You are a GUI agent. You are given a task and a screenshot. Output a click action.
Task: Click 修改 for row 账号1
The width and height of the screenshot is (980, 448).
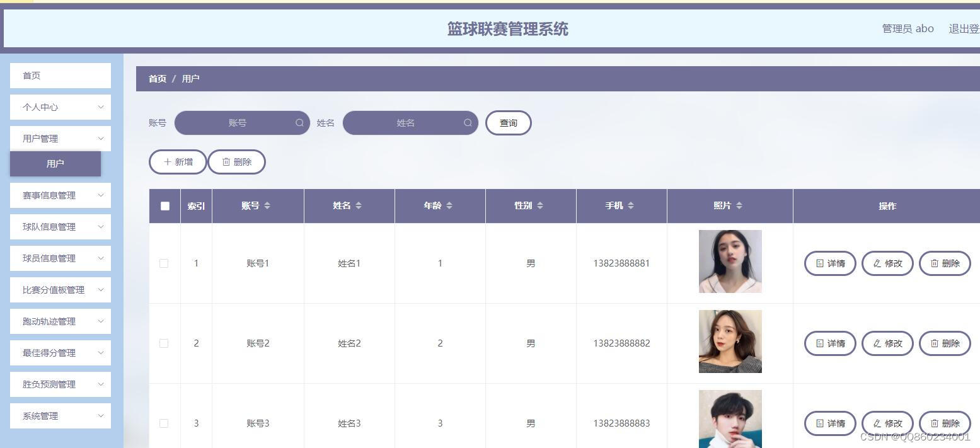pyautogui.click(x=887, y=263)
